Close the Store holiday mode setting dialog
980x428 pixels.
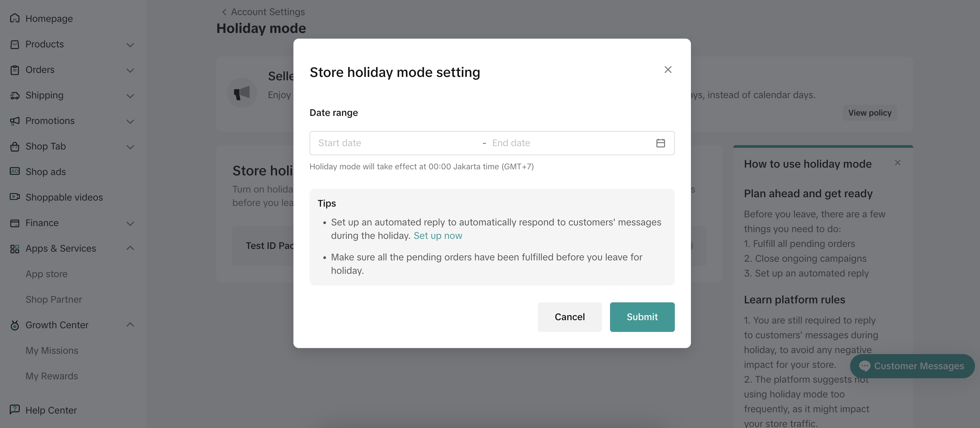click(x=668, y=70)
